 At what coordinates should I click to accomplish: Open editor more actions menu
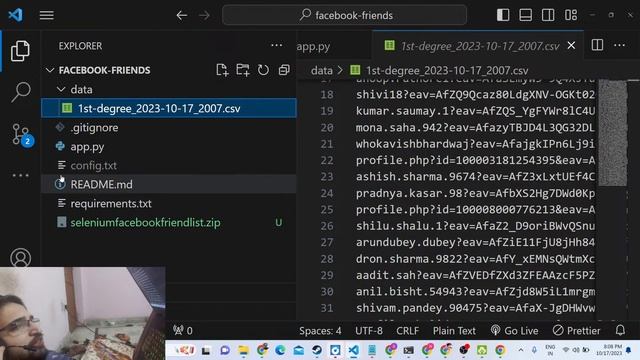pos(620,45)
